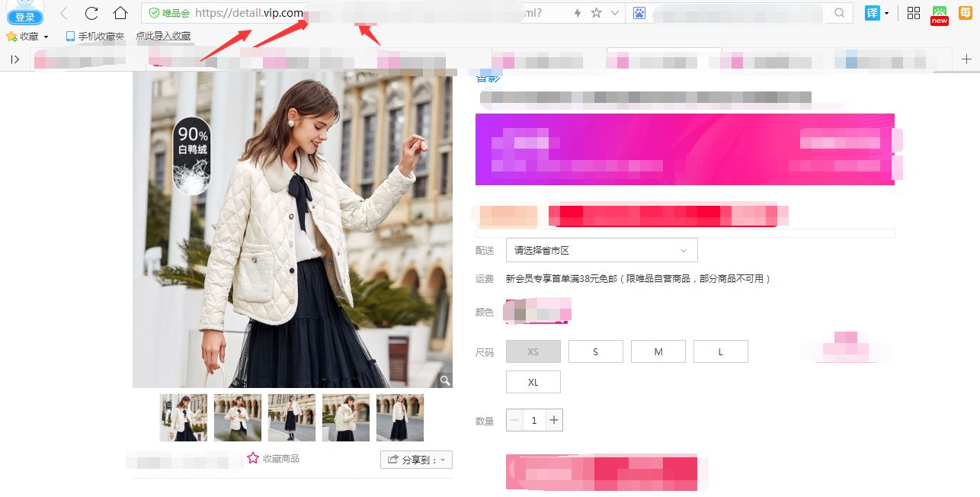The width and height of the screenshot is (980, 497).
Task: Click the Baidu translate icon in toolbar
Action: coord(873,13)
